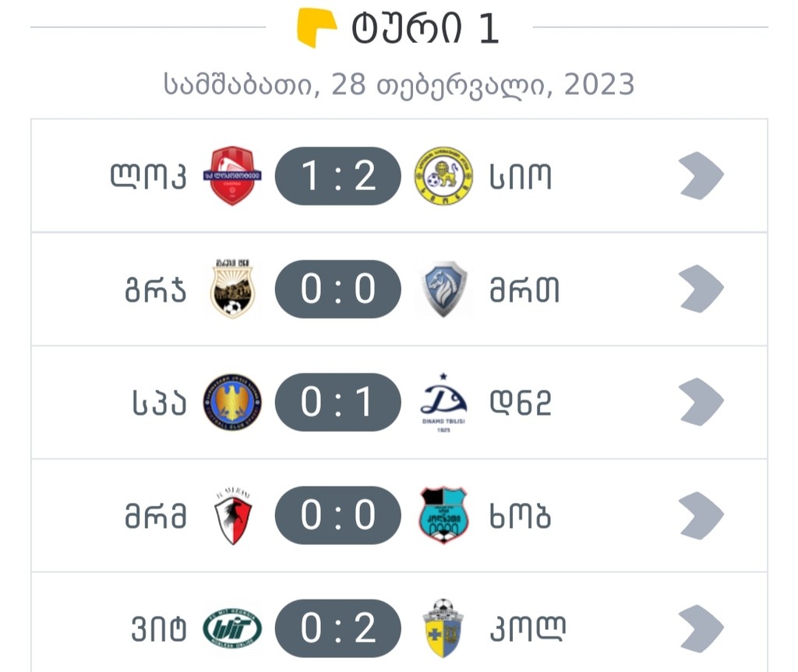This screenshot has height=672, width=798.
Task: Expand the ლოკ vs სიო match chevron
Action: (701, 175)
